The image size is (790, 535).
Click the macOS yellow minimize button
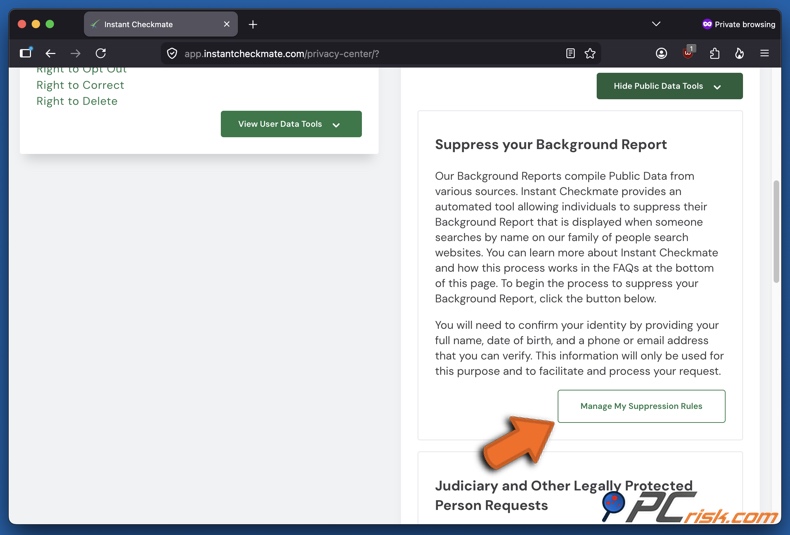[36, 24]
